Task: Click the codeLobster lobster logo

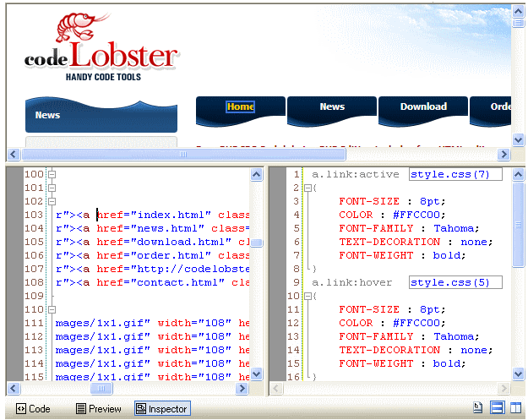Action: (101, 46)
